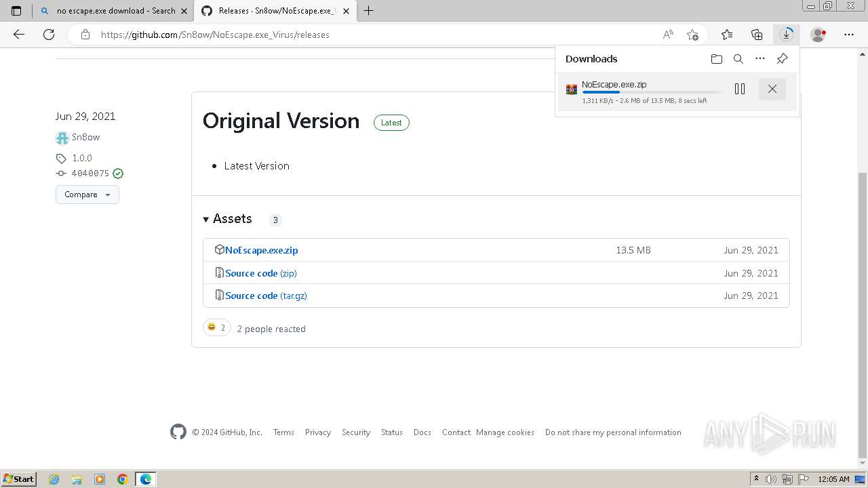Open the Privacy footer link
Screen dimensions: 868x488
coord(318,432)
